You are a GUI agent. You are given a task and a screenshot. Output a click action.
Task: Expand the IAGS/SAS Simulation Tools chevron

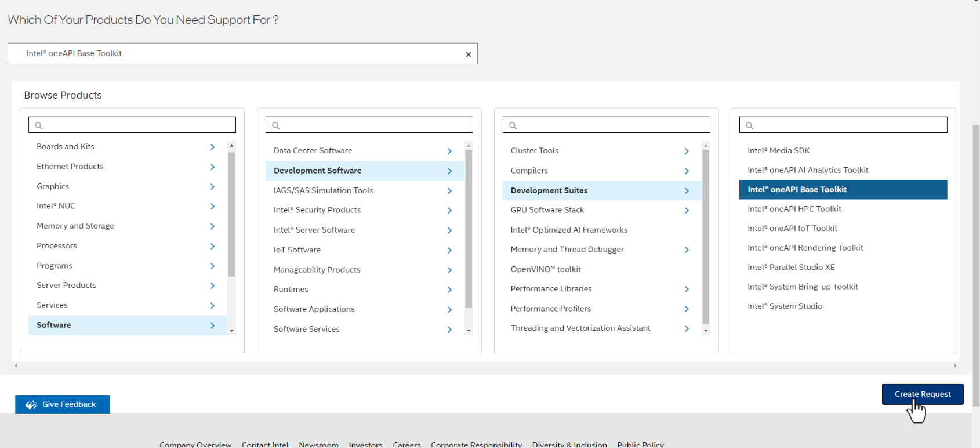(x=449, y=190)
